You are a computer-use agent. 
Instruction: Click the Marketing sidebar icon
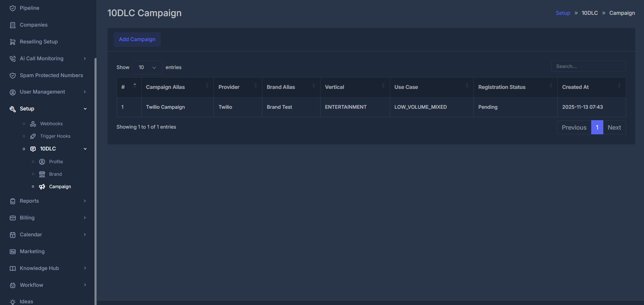pos(12,251)
